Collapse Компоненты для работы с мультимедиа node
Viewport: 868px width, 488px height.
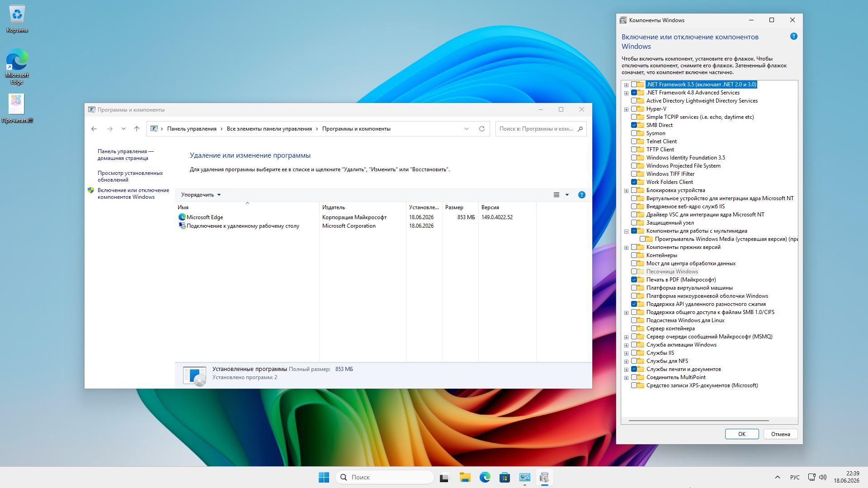(x=626, y=231)
